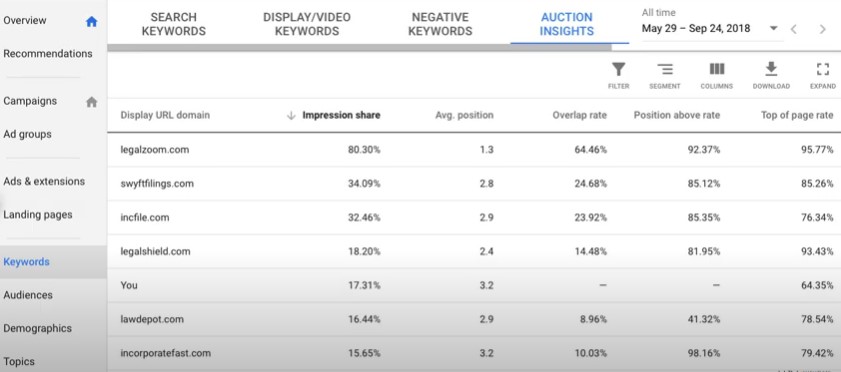Click the home icon beside Campaigns
The width and height of the screenshot is (841, 372).
[x=92, y=102]
